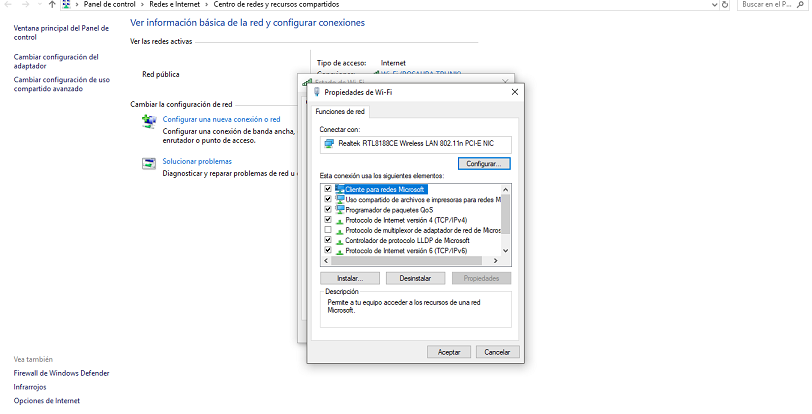Image resolution: width=812 pixels, height=414 pixels.
Task: Uncheck Programador de paquetes QoS
Action: click(328, 209)
